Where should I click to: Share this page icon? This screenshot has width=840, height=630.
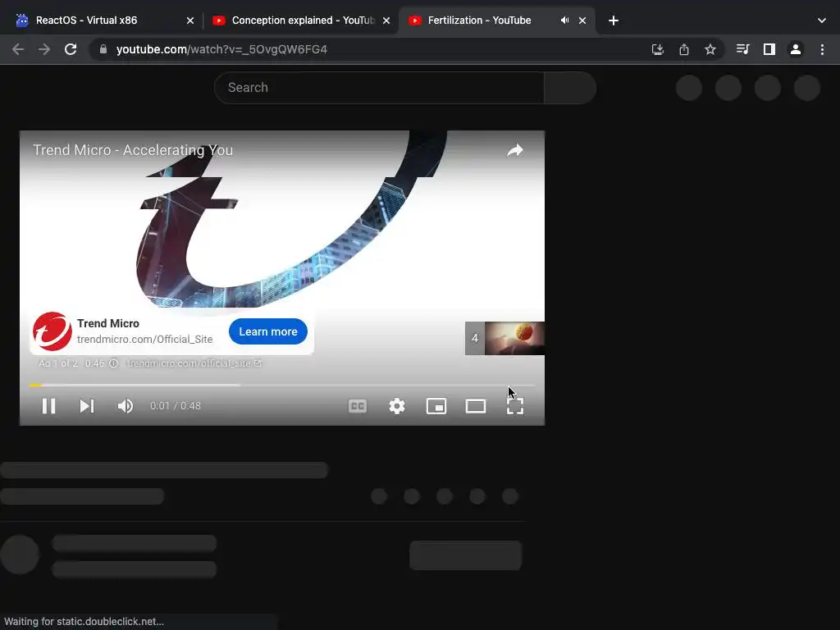(x=684, y=49)
